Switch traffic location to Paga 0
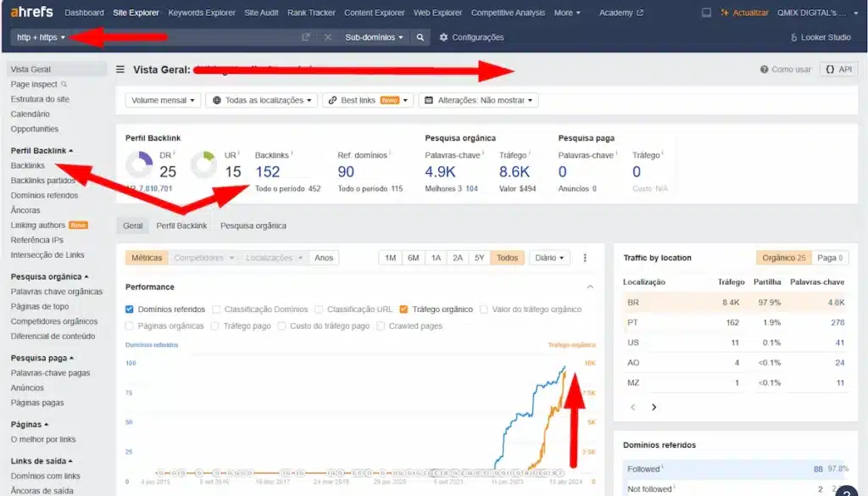The width and height of the screenshot is (868, 496). point(830,258)
